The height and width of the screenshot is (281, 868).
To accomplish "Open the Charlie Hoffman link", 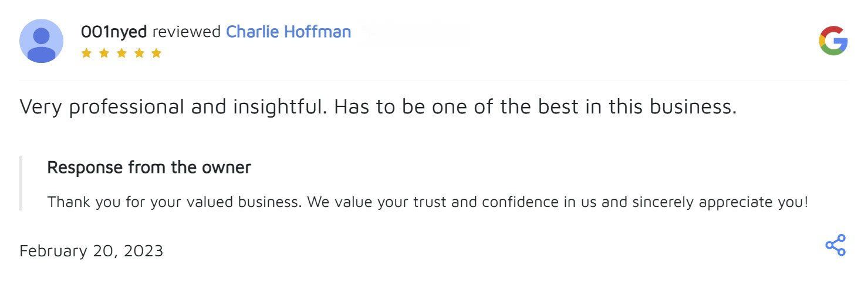I will tap(288, 31).
